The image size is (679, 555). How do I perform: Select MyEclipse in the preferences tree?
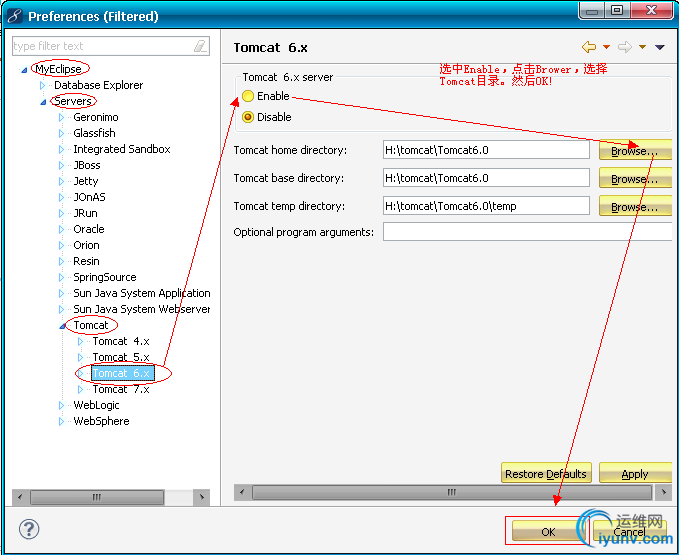tap(58, 69)
